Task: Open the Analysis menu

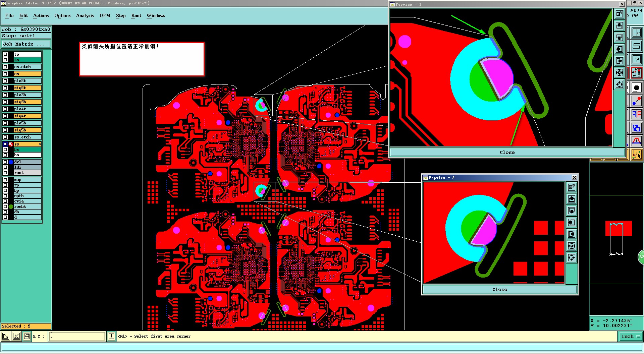Action: click(x=85, y=15)
